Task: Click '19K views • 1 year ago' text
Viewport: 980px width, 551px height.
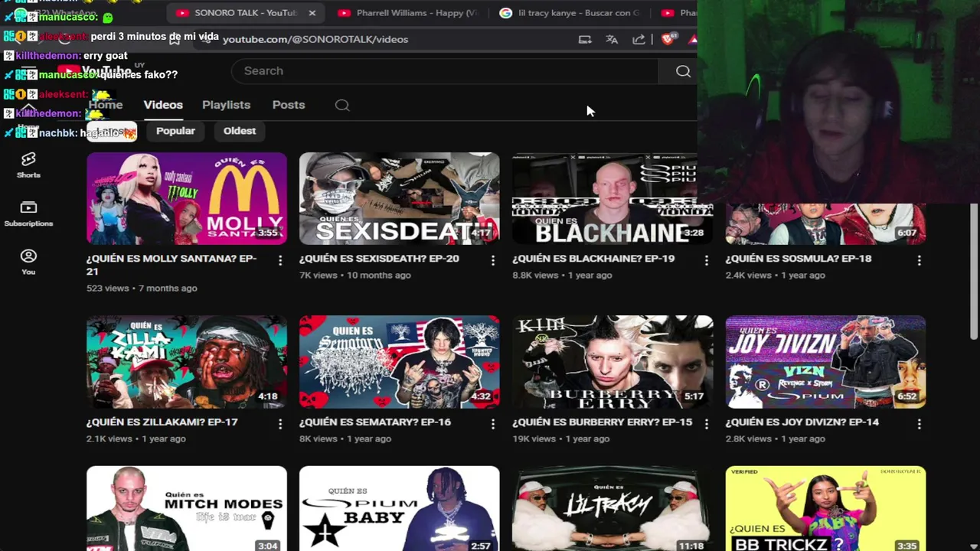Action: (x=561, y=439)
